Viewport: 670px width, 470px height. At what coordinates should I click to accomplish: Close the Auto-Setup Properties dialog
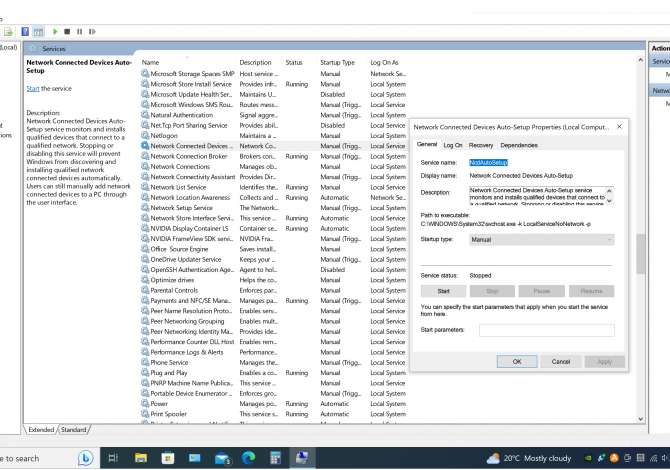click(x=619, y=126)
